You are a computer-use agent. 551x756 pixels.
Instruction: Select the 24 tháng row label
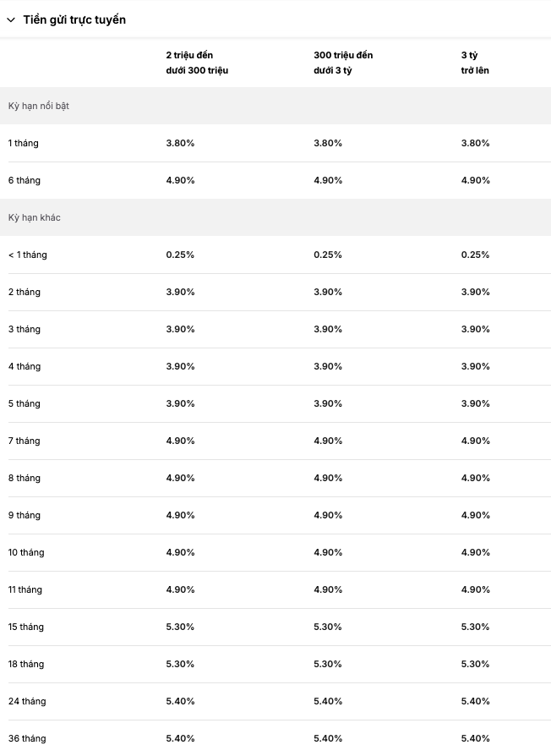click(27, 702)
